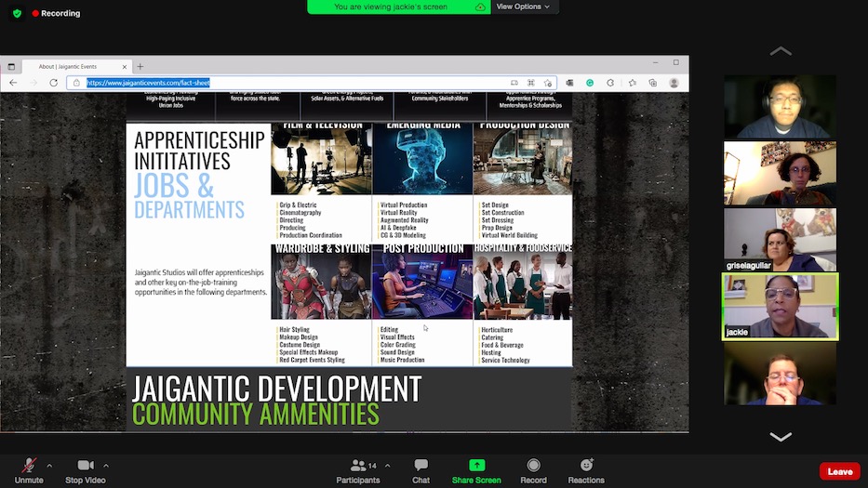Open Reactions menu
Screen dimensions: 868x488
[x=586, y=471]
